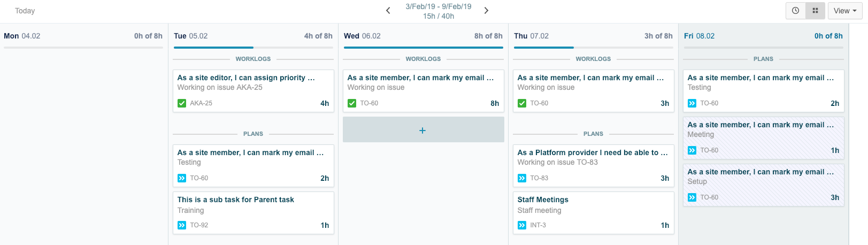Click Tuesday's hours progress bar
Image resolution: width=868 pixels, height=245 pixels.
click(253, 48)
